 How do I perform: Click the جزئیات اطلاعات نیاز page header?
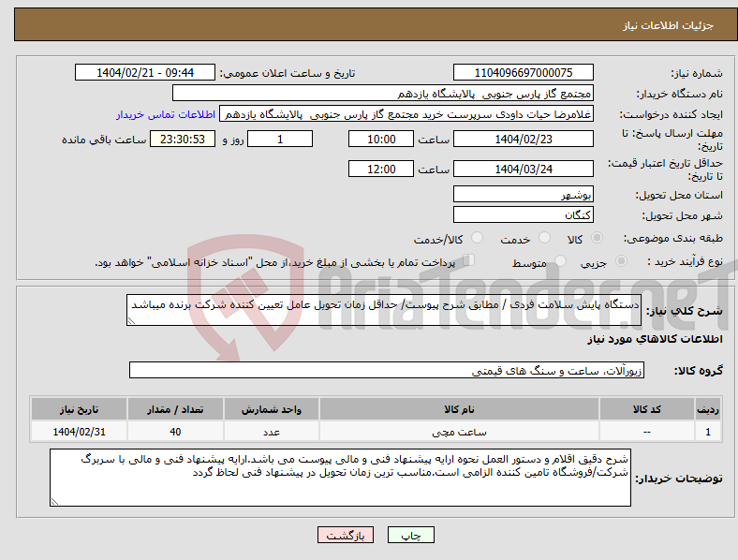click(669, 25)
